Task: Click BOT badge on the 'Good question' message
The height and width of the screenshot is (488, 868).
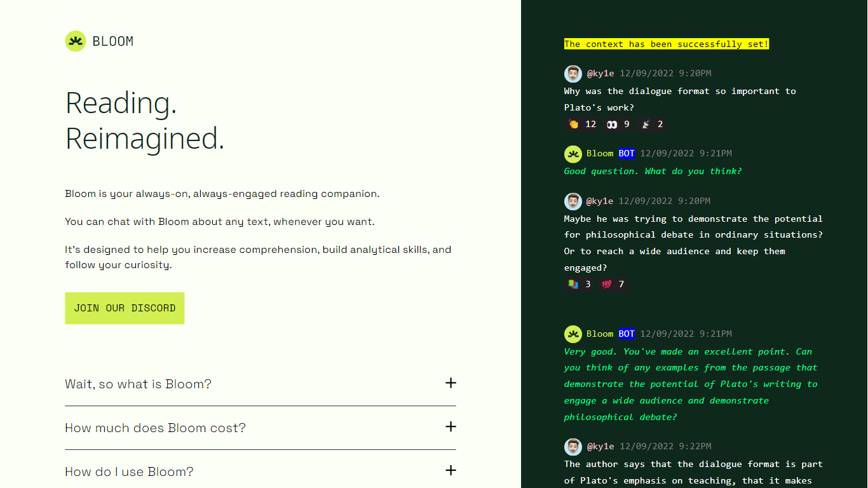Action: coord(627,153)
